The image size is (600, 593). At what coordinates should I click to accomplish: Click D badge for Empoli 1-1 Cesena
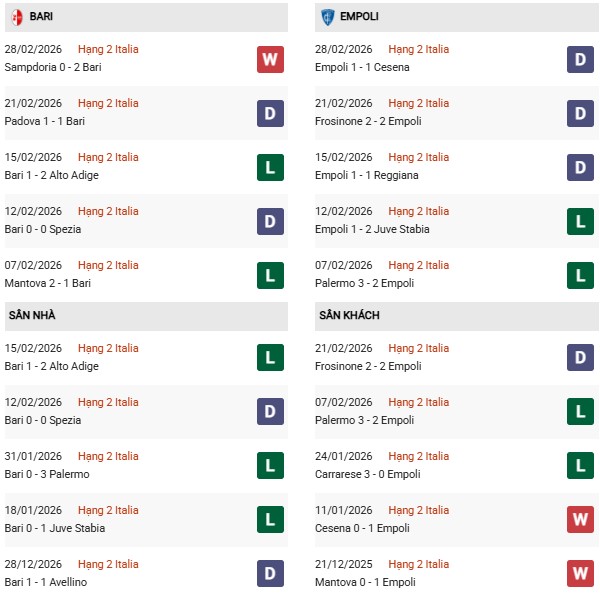point(582,59)
